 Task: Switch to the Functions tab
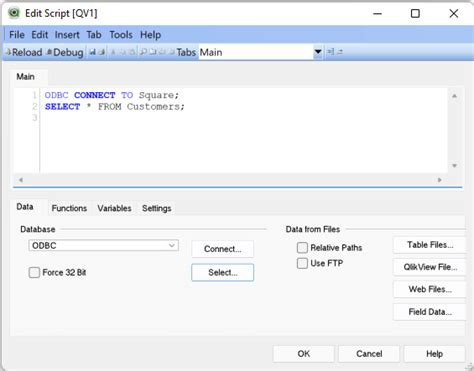pyautogui.click(x=69, y=208)
